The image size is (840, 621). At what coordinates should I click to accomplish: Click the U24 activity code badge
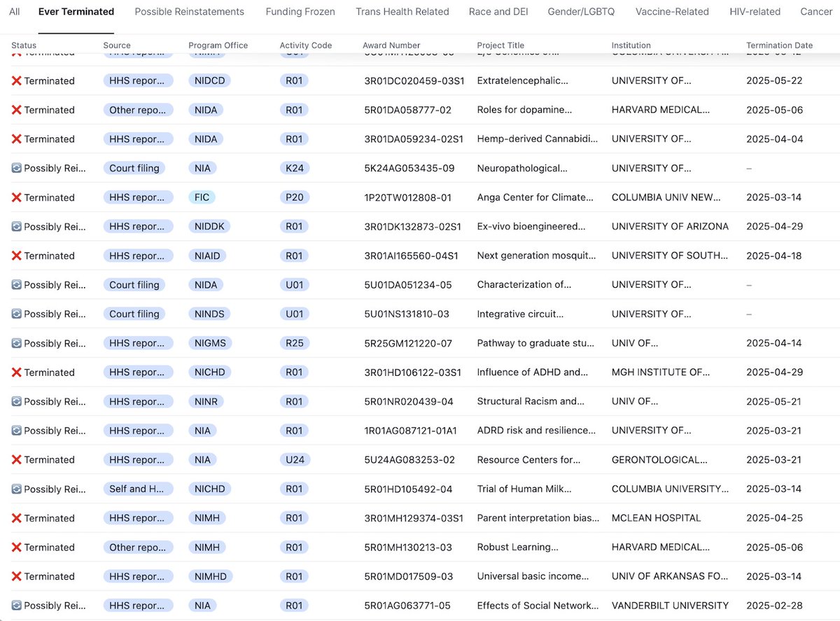[x=295, y=460]
